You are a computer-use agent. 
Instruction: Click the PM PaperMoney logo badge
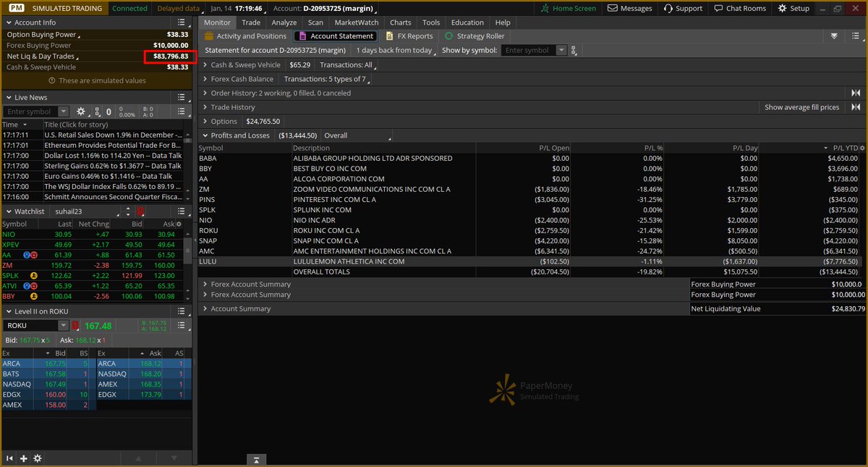click(15, 8)
